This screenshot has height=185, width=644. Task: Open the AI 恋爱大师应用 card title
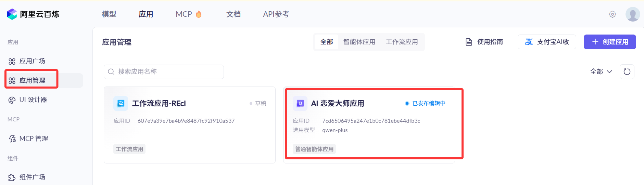point(338,103)
